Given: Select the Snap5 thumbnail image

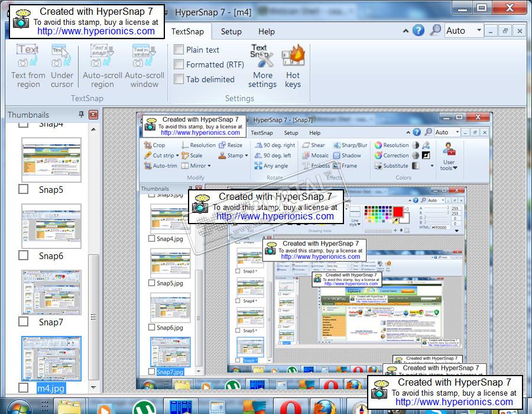Looking at the screenshot, I should (51, 160).
